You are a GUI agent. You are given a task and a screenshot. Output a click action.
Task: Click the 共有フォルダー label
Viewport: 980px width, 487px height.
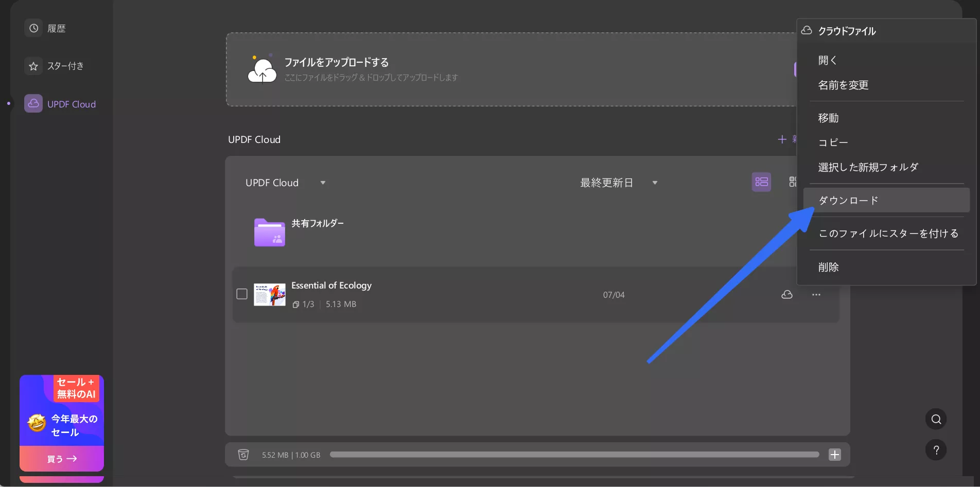click(318, 223)
